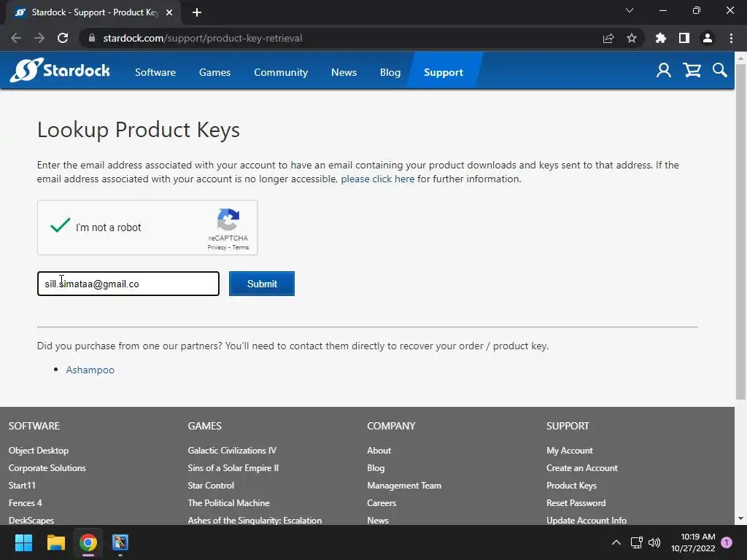Open Chrome from the taskbar
This screenshot has width=747, height=560.
[88, 542]
